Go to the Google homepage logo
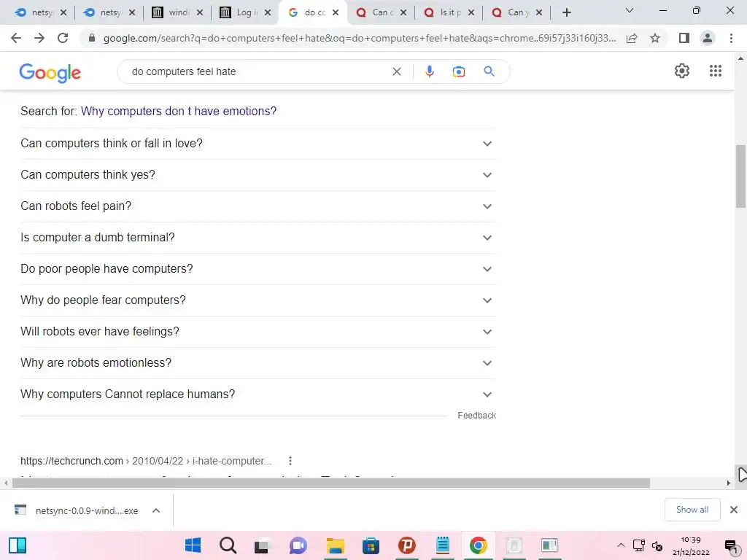 (50, 73)
